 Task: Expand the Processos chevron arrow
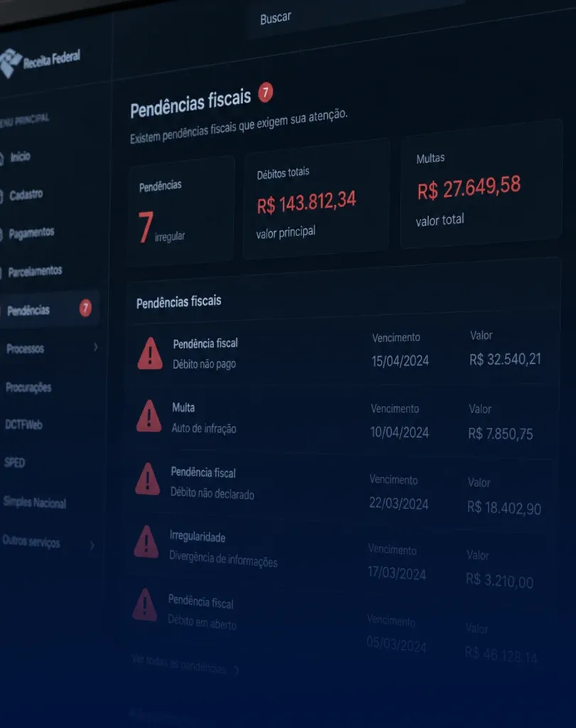tap(95, 347)
